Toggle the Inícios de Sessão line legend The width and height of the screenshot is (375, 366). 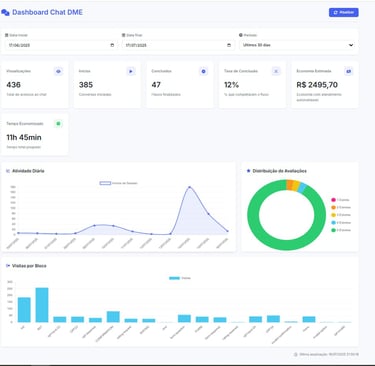click(119, 183)
